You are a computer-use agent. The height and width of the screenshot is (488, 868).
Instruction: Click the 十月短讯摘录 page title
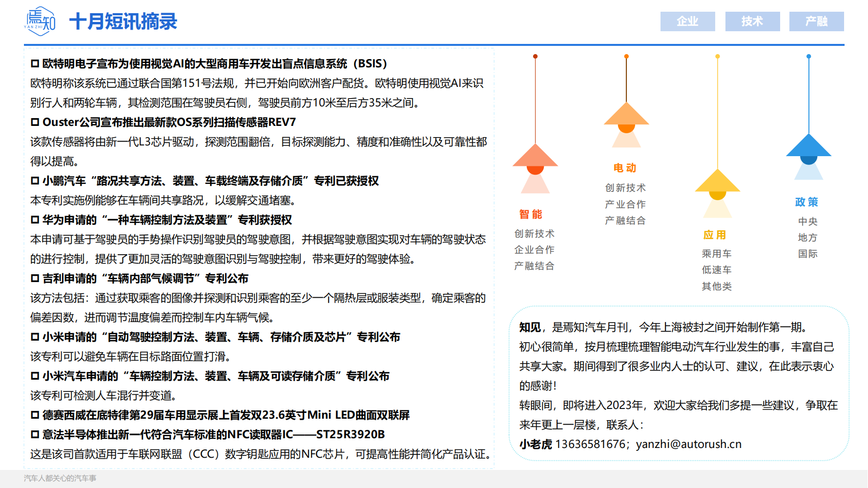[x=123, y=21]
